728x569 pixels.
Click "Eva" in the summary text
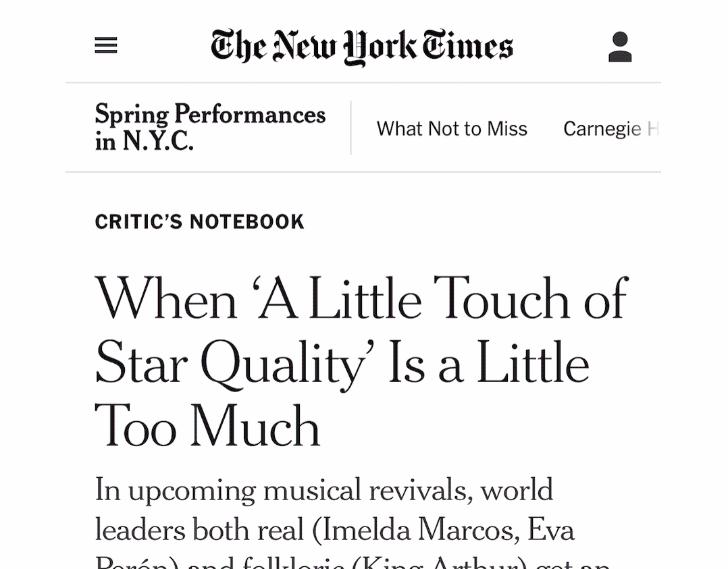click(x=551, y=530)
